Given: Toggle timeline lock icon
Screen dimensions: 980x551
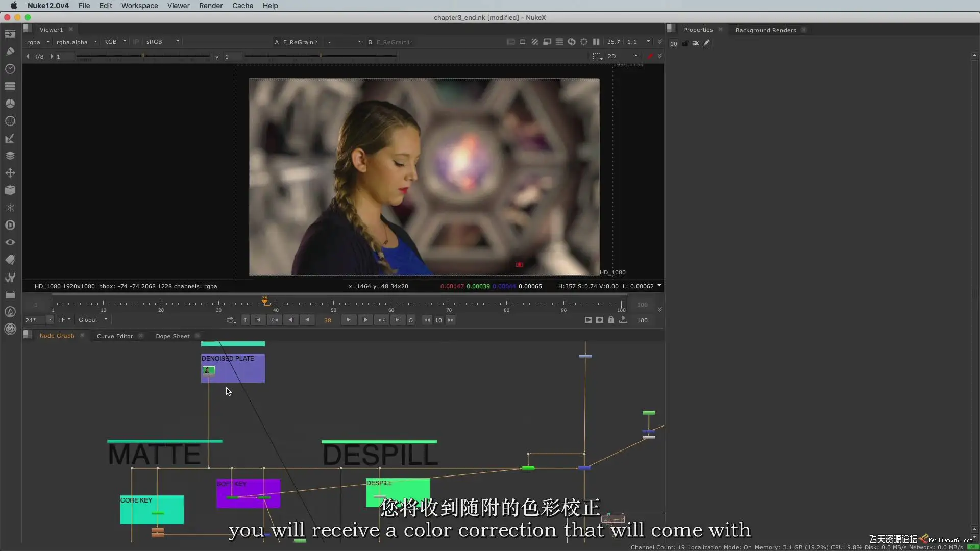Looking at the screenshot, I should pyautogui.click(x=611, y=320).
